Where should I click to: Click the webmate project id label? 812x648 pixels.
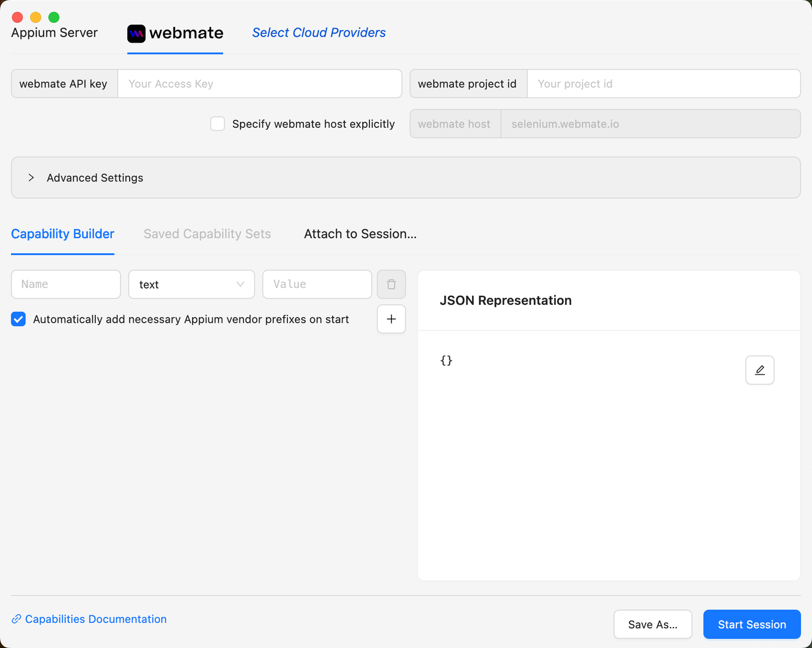(467, 84)
